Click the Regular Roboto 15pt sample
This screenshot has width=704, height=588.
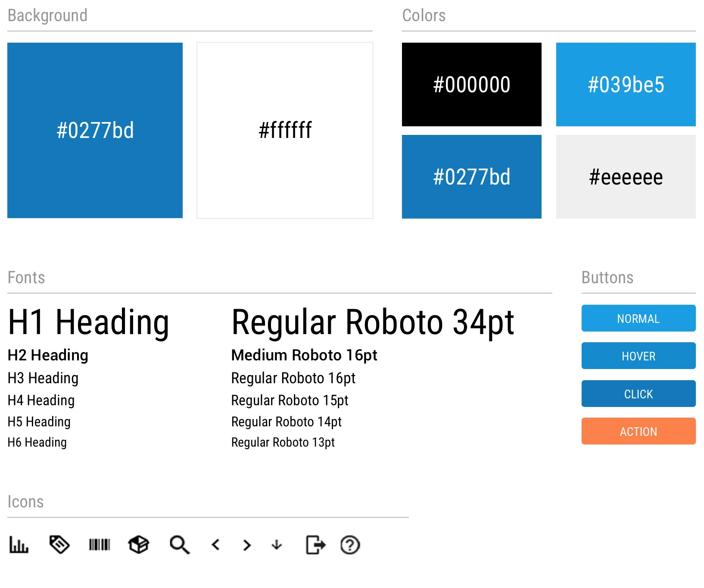(x=290, y=400)
